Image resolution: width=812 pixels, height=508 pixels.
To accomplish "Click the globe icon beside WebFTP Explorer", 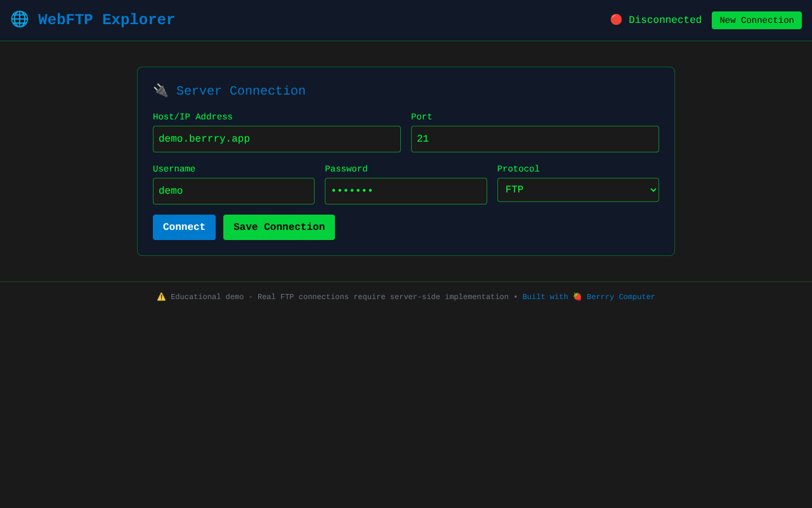I will click(x=19, y=19).
